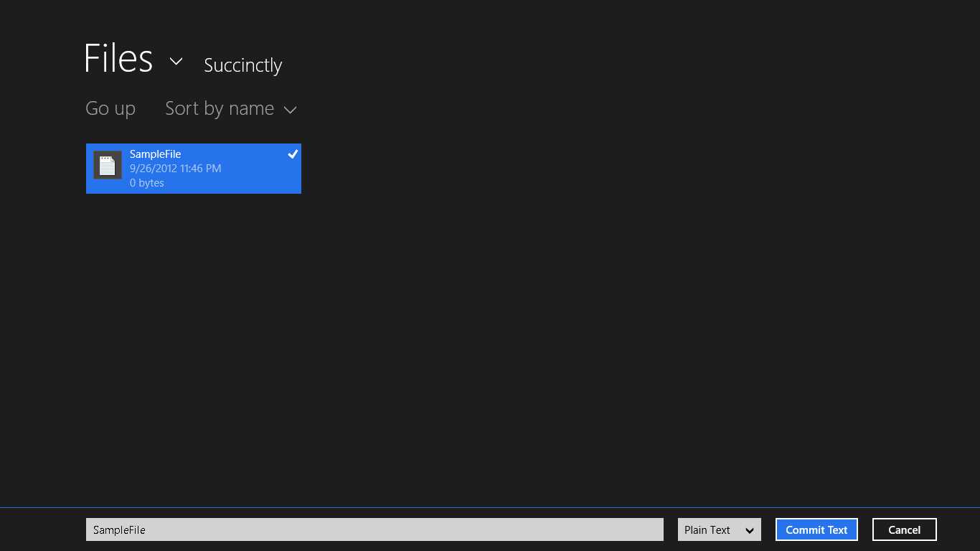Click Sort by name text
This screenshot has height=551, width=980.
[x=219, y=108]
